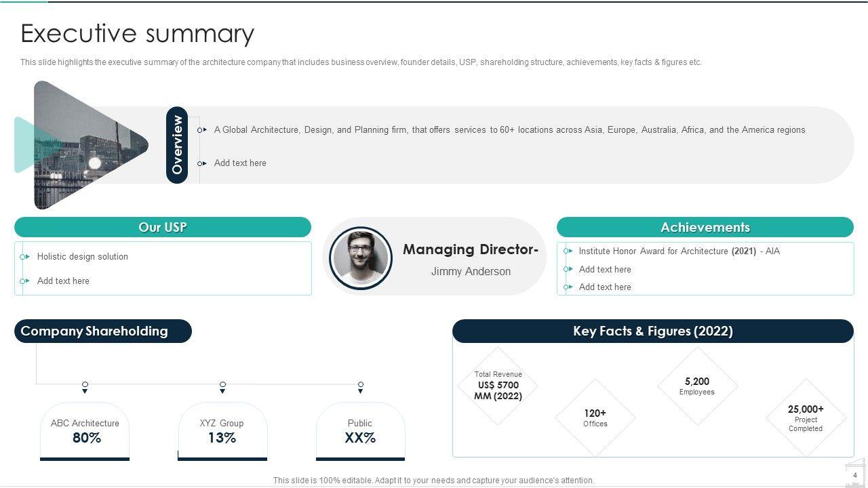Click the pin marker above ABC Architecture

(x=85, y=387)
